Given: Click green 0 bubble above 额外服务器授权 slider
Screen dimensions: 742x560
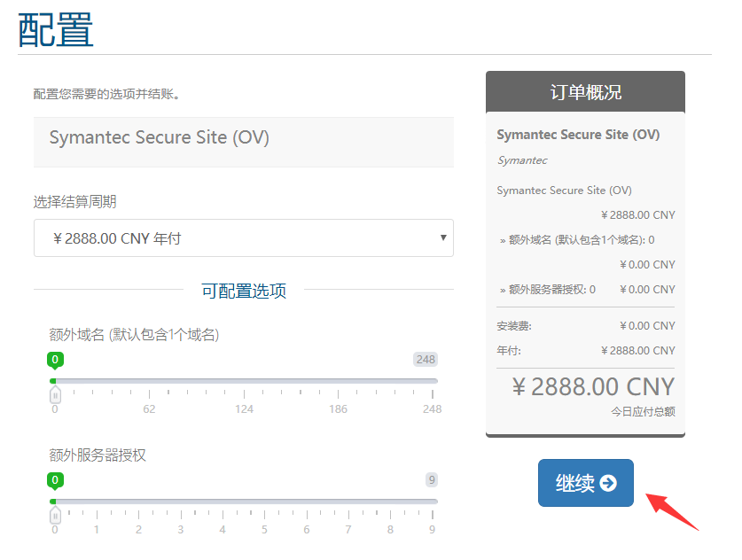Looking at the screenshot, I should [55, 480].
